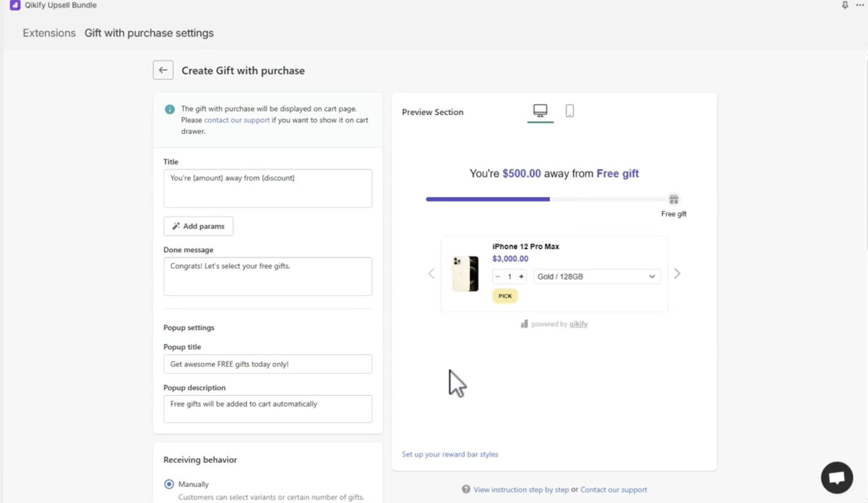Show next gift with right chevron

click(677, 274)
